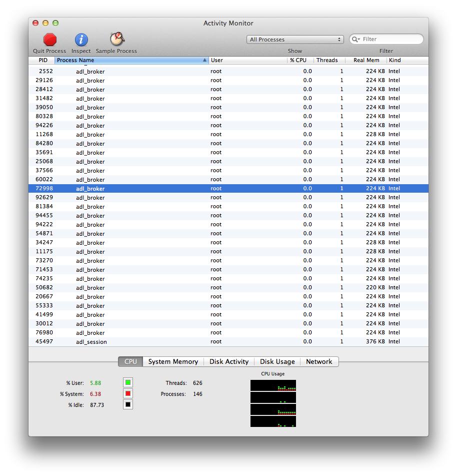
Task: Sort by Kind column header
Action: 407,60
